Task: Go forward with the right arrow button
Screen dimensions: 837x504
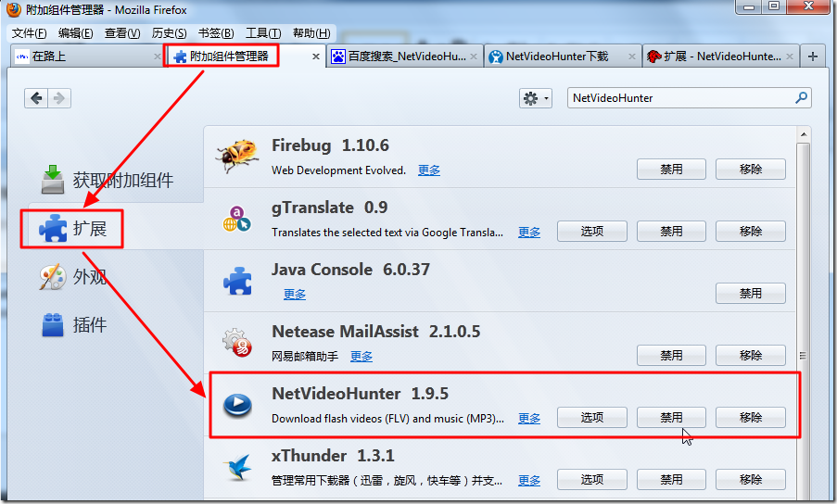Action: coord(59,98)
